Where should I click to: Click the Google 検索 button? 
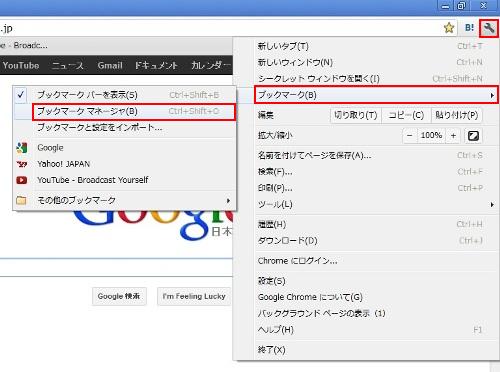[x=119, y=296]
